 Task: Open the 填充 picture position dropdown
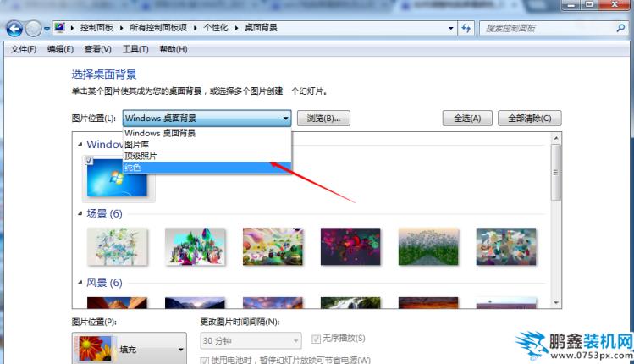[x=130, y=349]
